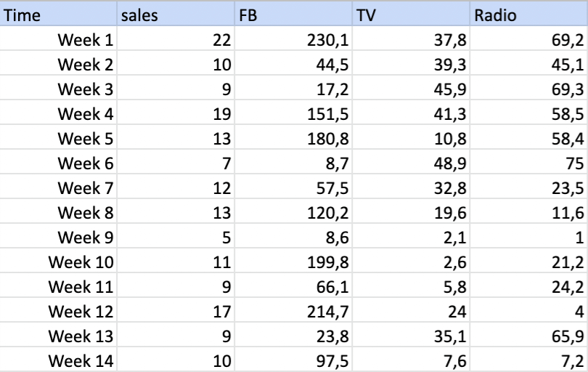Screen dimensions: 588x372
Task: Click the TV cell showing 45,9
Action: (x=411, y=88)
